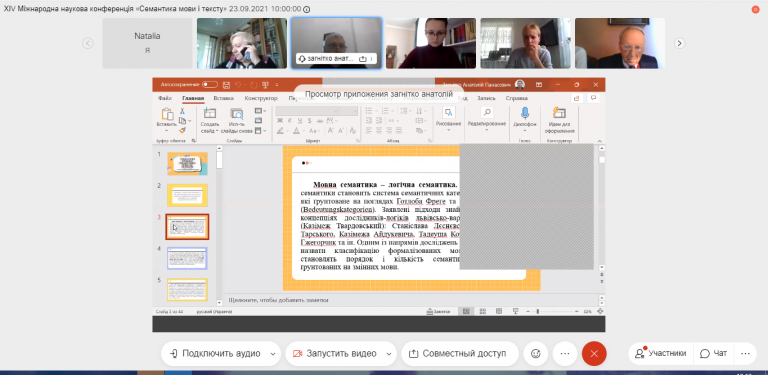Viewport: 768px width, 375px height.
Task: Open the font name combo box
Action: [307, 111]
